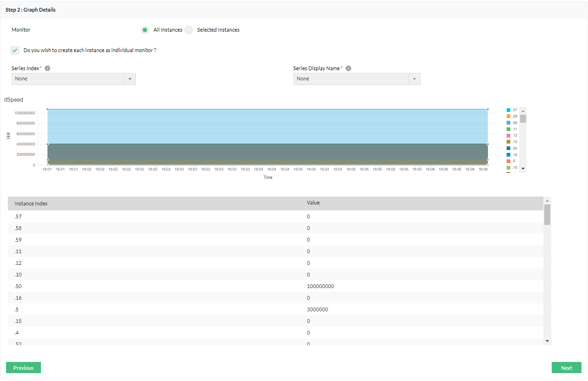Click the info icon beside Series Index
The height and width of the screenshot is (381, 588).
click(47, 68)
